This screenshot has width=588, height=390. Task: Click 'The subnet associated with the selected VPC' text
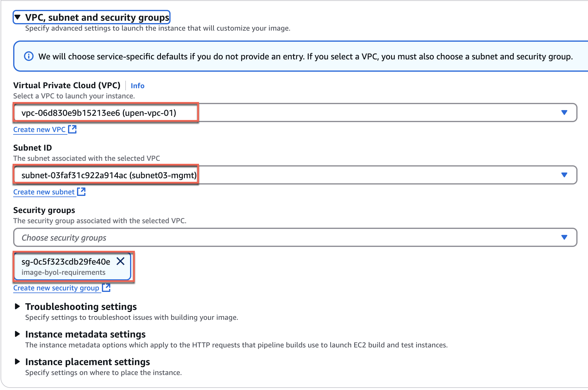(87, 158)
